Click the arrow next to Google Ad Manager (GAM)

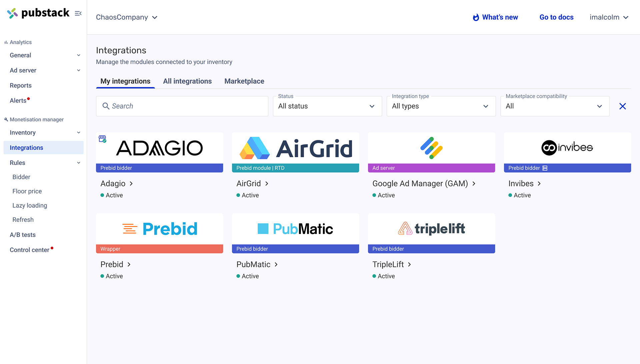click(x=474, y=184)
